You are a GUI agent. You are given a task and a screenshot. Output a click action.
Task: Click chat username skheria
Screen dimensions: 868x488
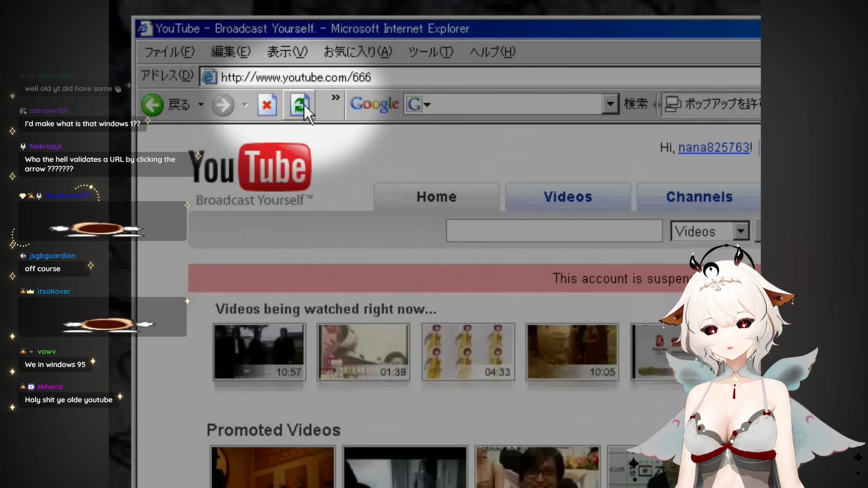50,386
